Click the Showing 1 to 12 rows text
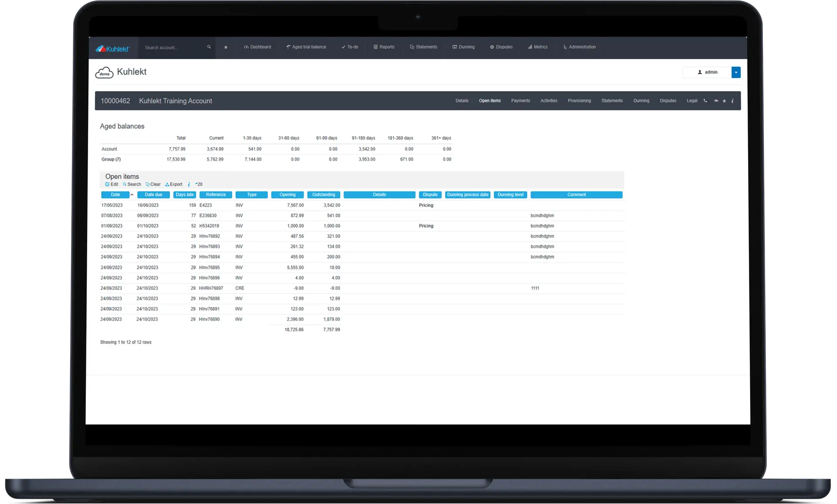 [x=126, y=343]
